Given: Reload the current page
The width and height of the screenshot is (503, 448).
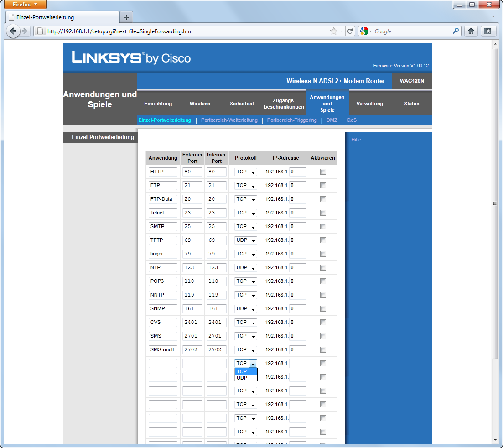Looking at the screenshot, I should (350, 31).
